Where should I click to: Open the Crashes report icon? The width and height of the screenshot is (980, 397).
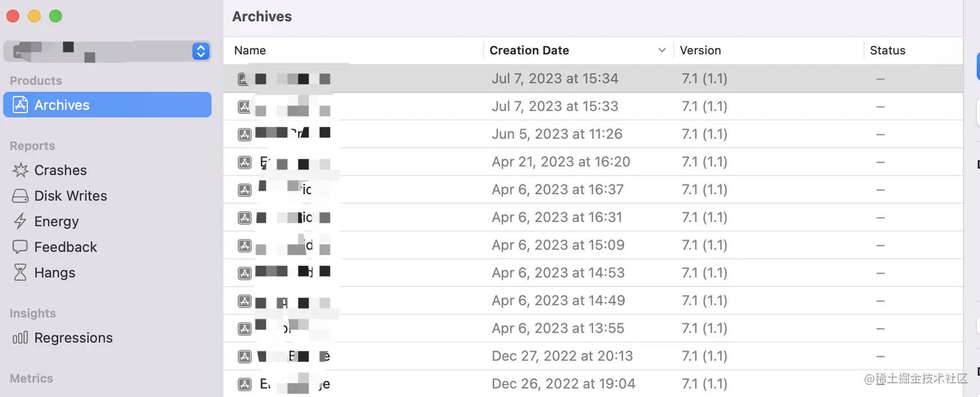click(x=21, y=170)
